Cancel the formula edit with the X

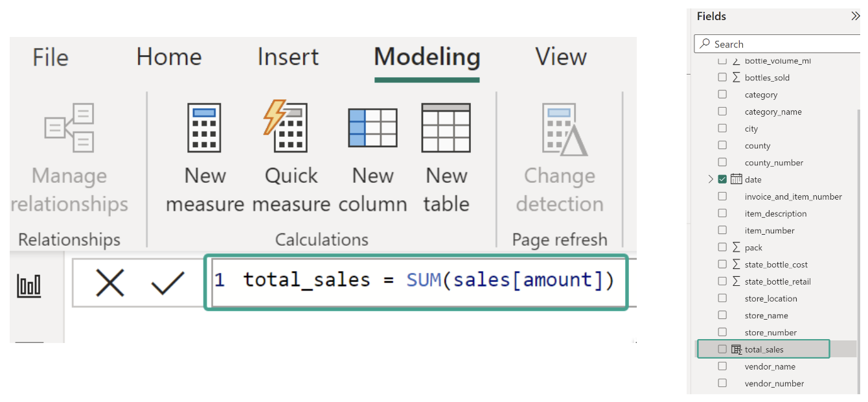[111, 282]
